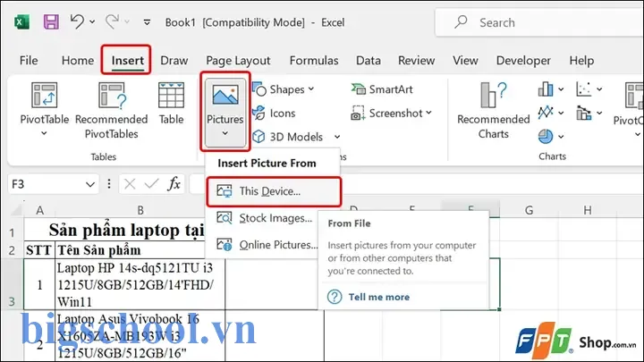The width and height of the screenshot is (644, 362).
Task: Click the Search box in title bar
Action: [x=538, y=22]
